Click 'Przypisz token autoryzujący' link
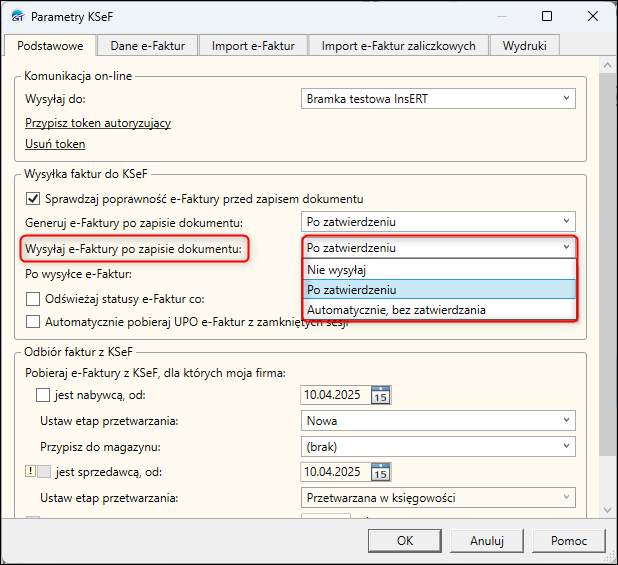Screen dimensions: 618x565 (98, 123)
